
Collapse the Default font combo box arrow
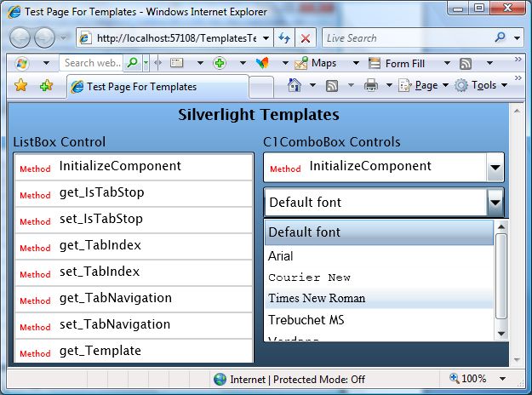click(x=495, y=203)
